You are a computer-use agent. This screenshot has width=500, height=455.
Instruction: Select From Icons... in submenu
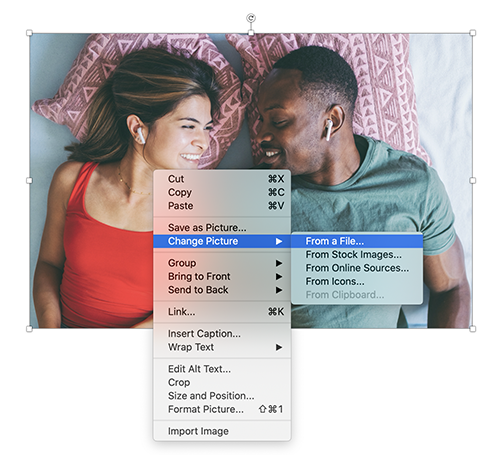pos(357,282)
